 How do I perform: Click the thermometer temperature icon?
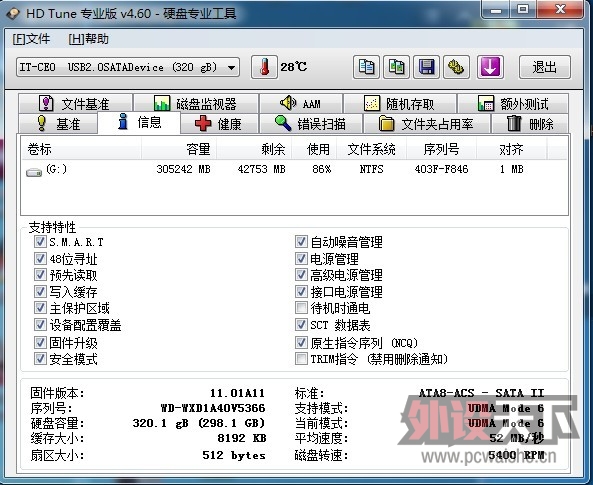pyautogui.click(x=264, y=67)
